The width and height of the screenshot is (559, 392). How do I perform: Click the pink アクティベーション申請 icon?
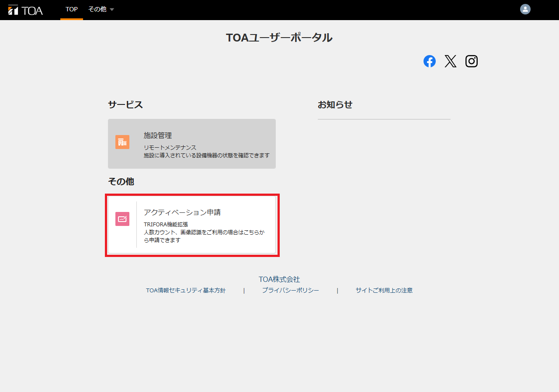click(122, 219)
